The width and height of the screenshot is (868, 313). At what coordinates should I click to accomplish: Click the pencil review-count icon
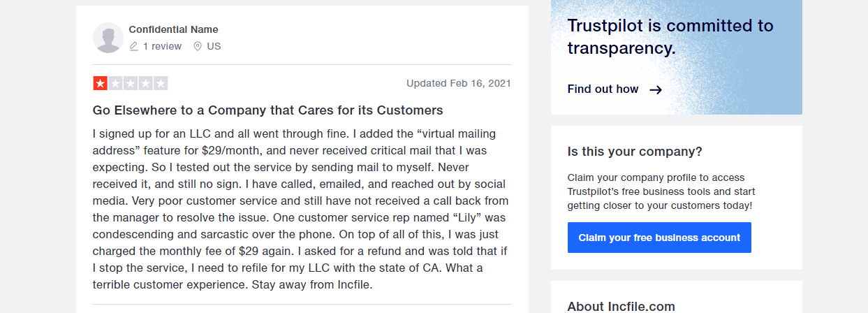pos(134,46)
